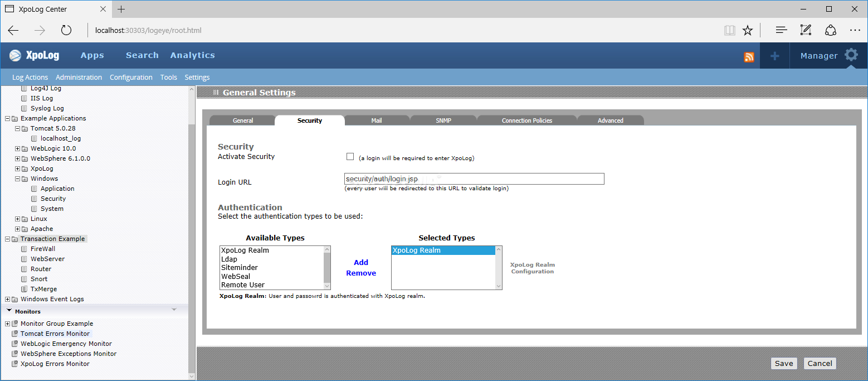Expand the Monitor Group Example node
This screenshot has height=381, width=868.
tap(7, 324)
